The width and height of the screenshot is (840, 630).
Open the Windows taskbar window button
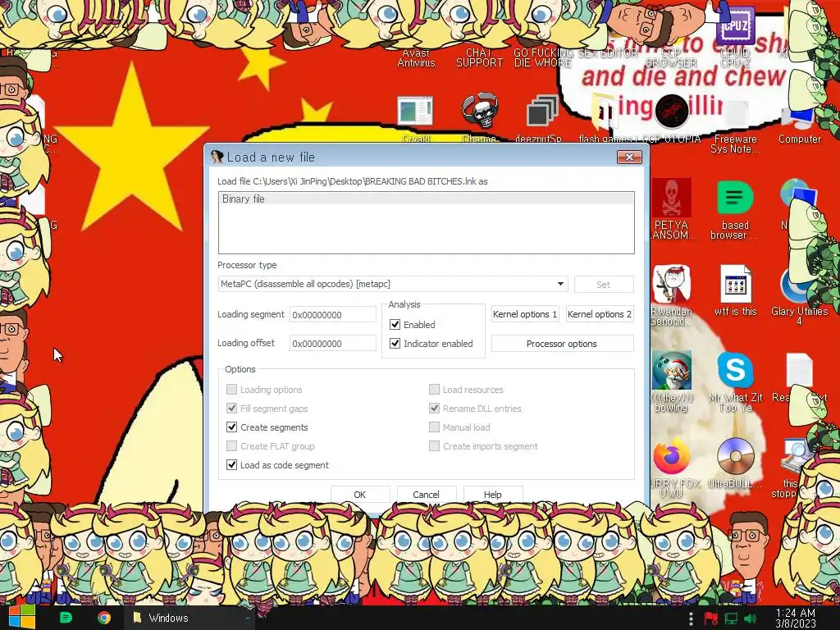click(x=189, y=618)
